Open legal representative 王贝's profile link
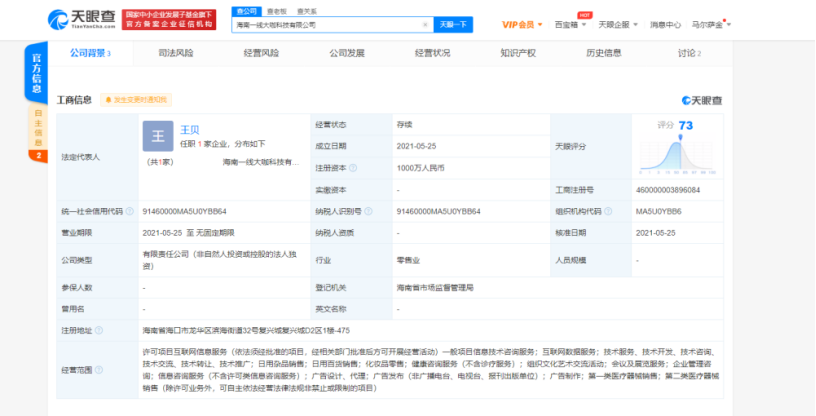 pyautogui.click(x=189, y=130)
